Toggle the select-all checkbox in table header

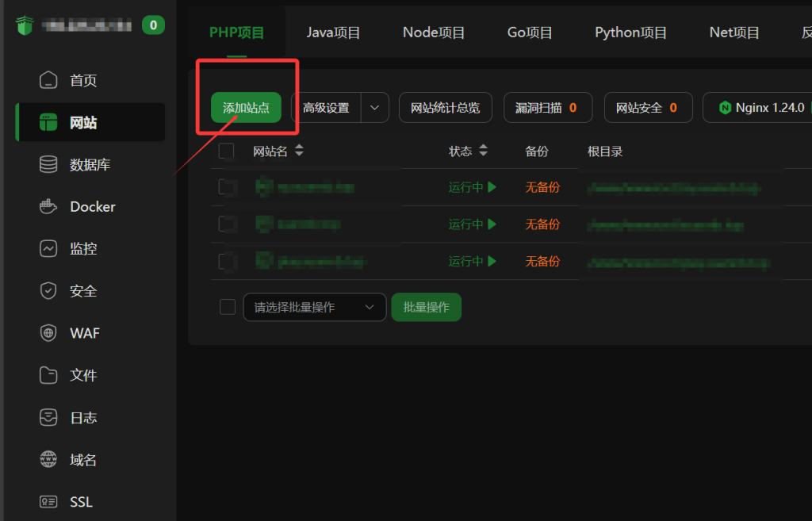click(227, 151)
